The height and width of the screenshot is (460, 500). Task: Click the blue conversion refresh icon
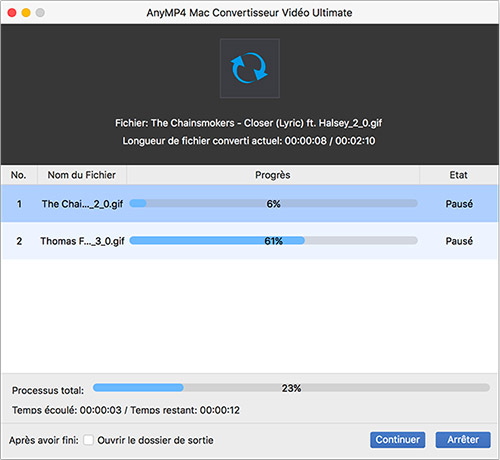(x=249, y=68)
